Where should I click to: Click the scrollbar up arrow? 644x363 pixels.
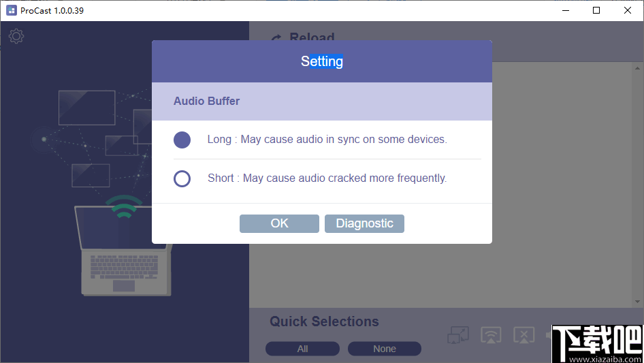(638, 68)
